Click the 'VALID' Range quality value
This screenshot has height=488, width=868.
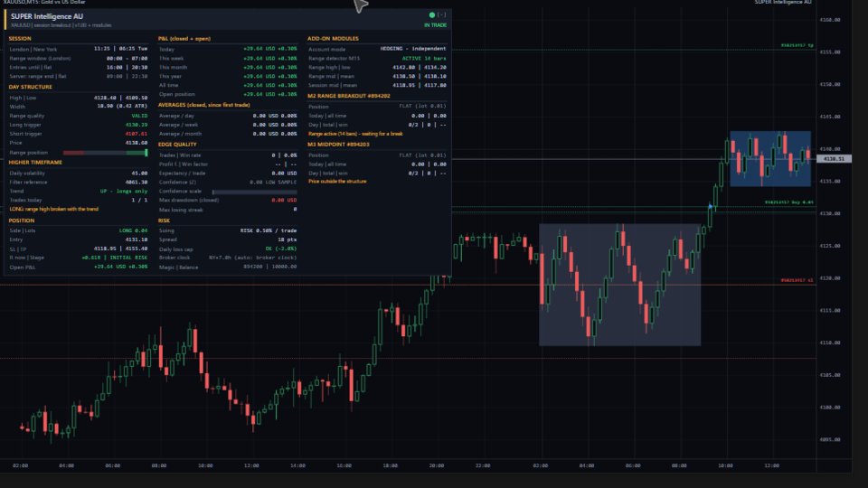pos(139,117)
